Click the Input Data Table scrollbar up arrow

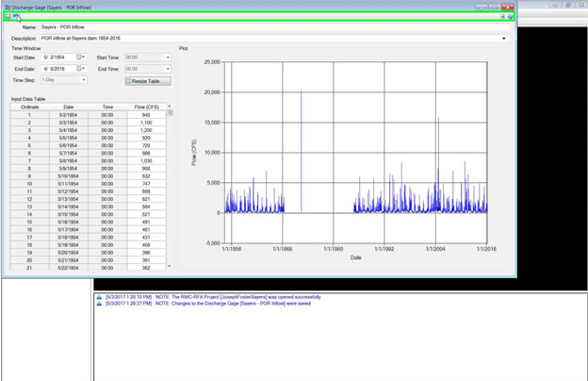pos(170,108)
